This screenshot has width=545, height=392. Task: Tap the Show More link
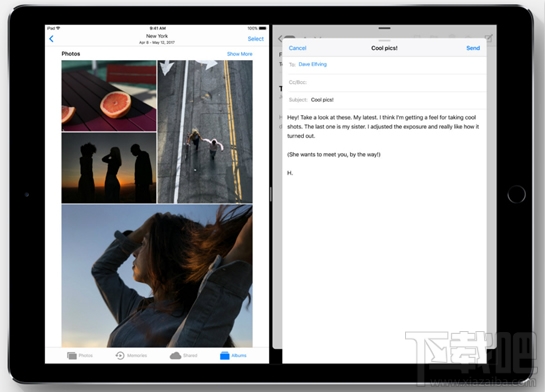tap(239, 54)
